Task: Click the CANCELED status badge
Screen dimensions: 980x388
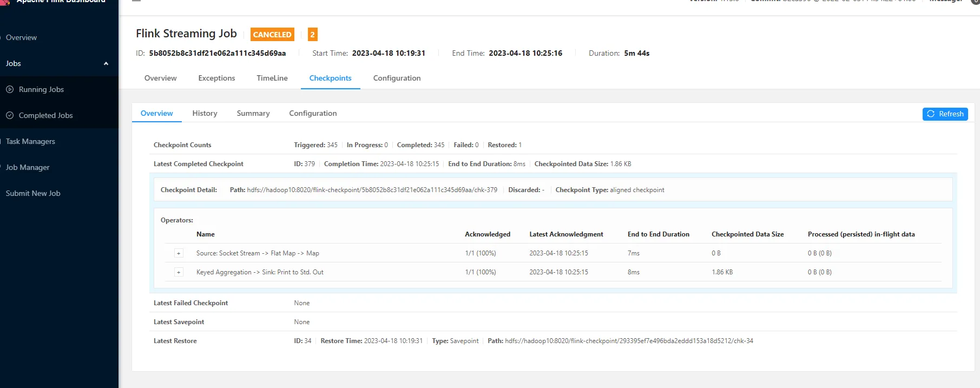Action: [x=272, y=34]
